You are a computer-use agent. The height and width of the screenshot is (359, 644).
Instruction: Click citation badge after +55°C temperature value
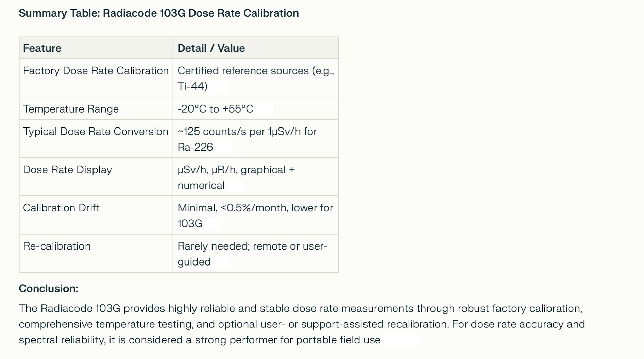264,109
